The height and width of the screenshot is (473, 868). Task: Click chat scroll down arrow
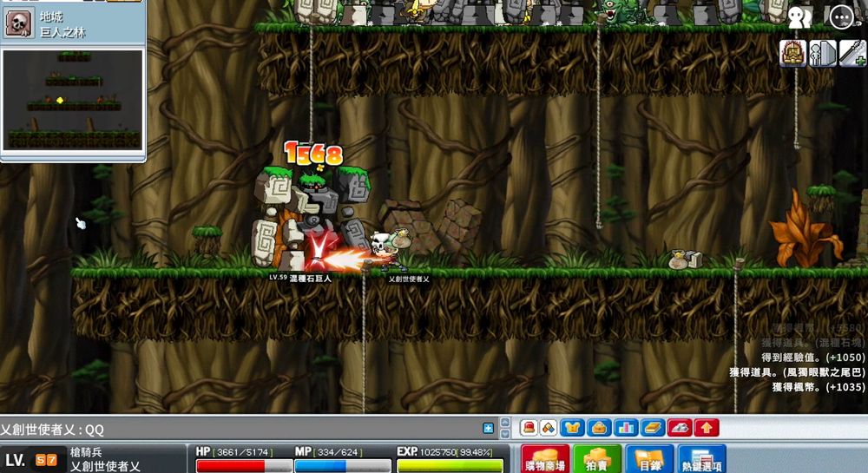pos(505,434)
